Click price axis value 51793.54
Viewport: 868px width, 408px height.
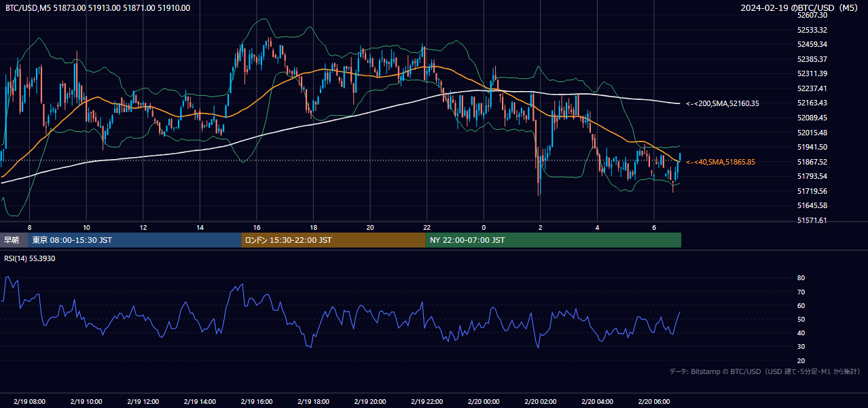(x=812, y=176)
